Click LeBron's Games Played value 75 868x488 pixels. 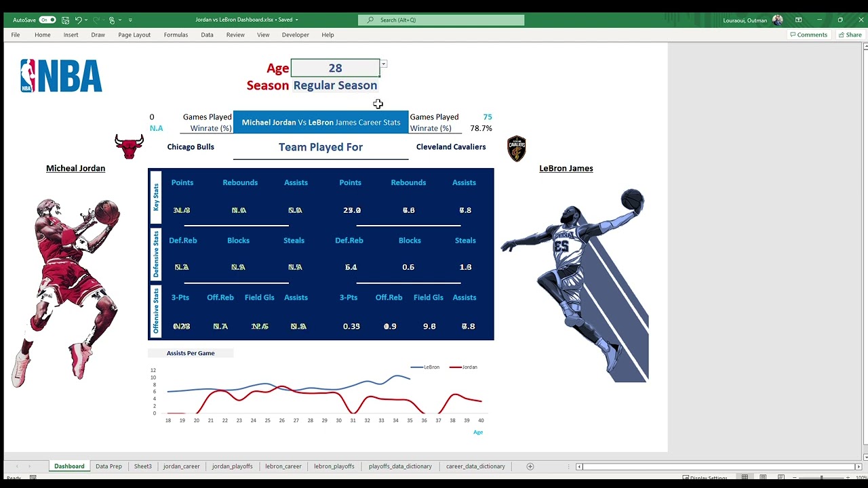(x=488, y=117)
